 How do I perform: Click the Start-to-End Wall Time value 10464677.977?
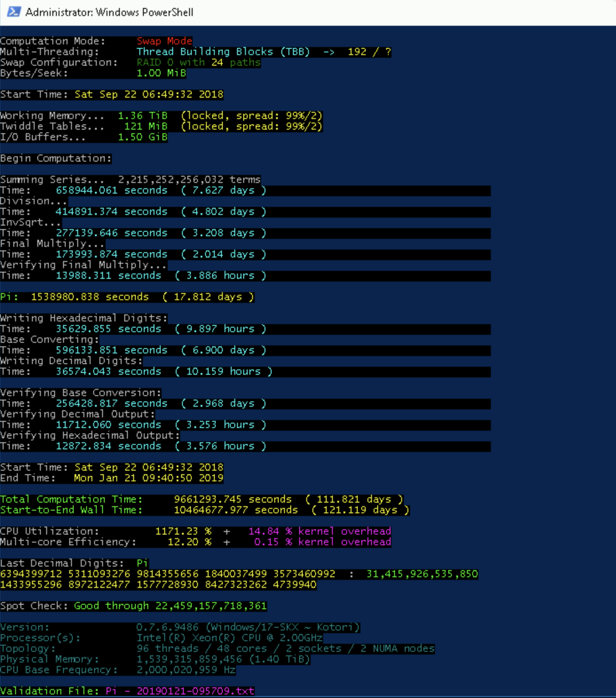click(x=210, y=510)
